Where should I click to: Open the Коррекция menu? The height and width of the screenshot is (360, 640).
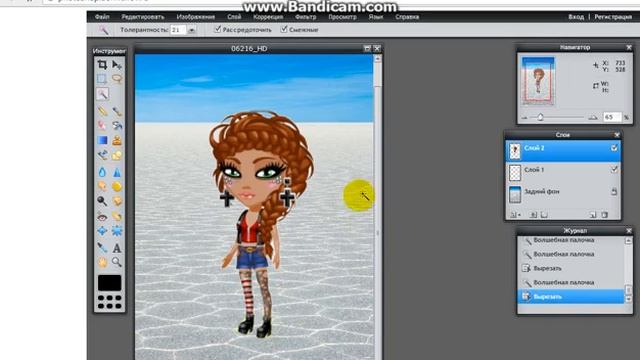268,17
